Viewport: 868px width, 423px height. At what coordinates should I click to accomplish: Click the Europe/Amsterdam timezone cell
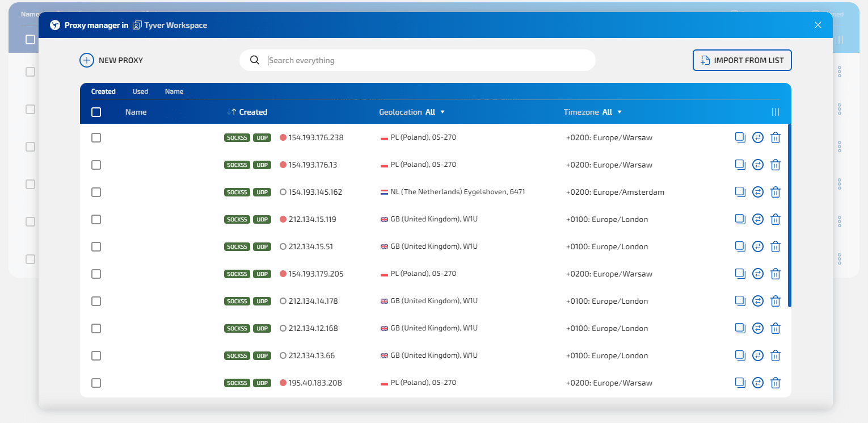click(x=615, y=192)
